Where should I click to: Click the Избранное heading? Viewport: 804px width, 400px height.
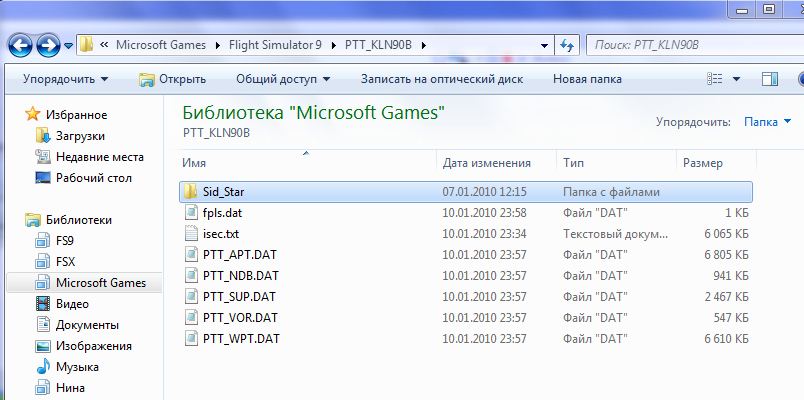(76, 115)
